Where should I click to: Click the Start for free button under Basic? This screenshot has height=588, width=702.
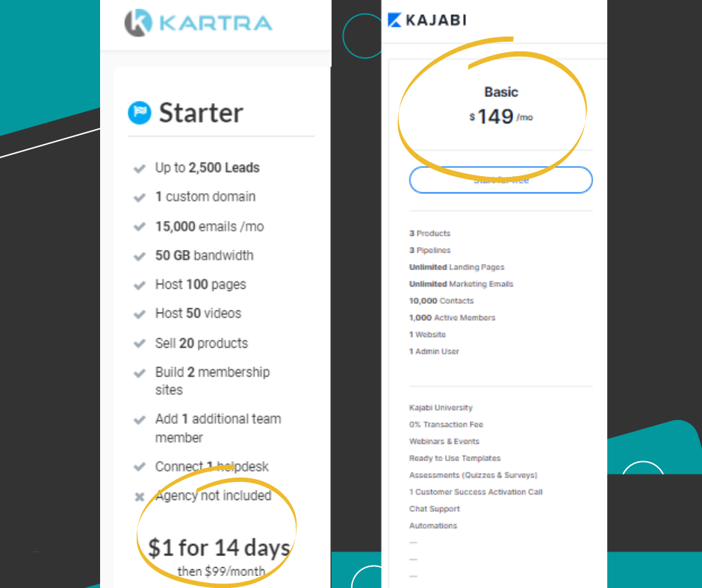pyautogui.click(x=501, y=180)
